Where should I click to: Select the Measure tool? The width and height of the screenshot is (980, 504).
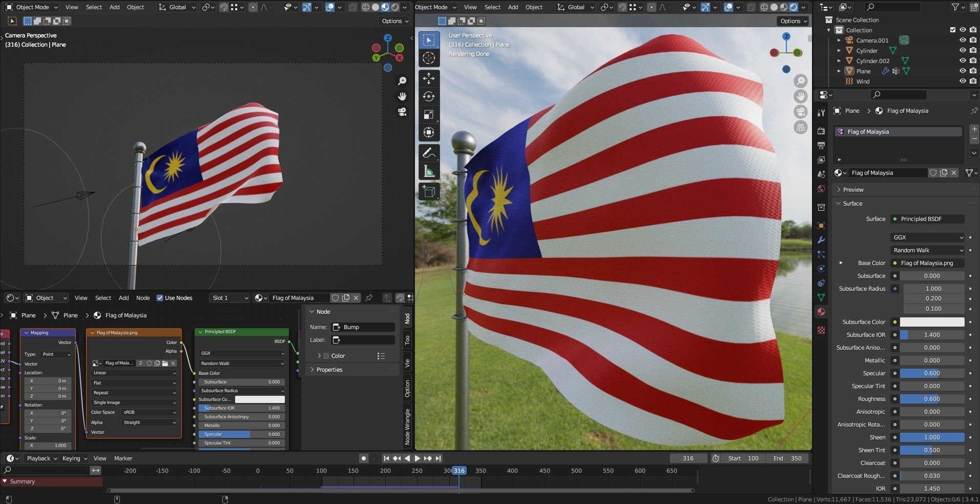tap(429, 170)
